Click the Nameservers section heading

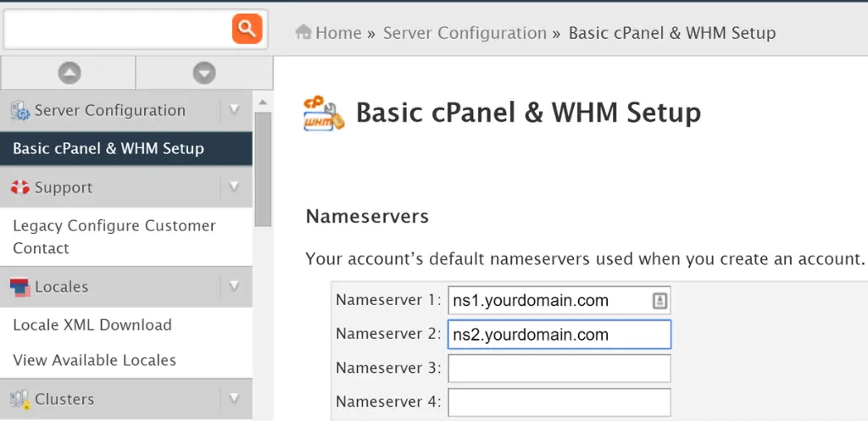click(367, 216)
